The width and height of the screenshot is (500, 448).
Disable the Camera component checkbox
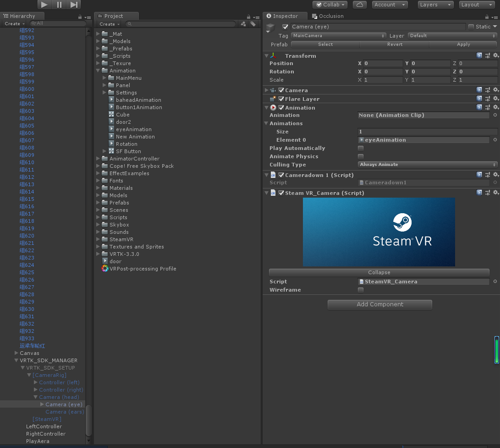point(281,90)
